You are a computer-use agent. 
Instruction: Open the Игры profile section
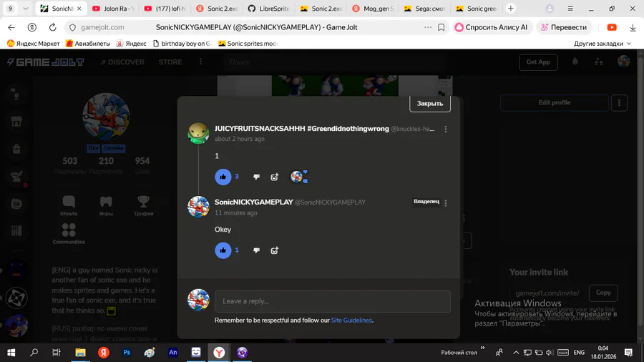tap(106, 205)
